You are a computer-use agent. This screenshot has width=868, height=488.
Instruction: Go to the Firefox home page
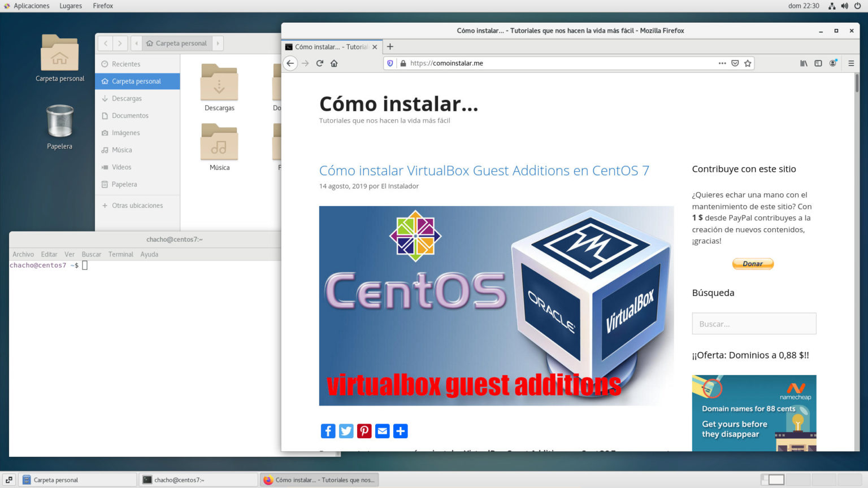pos(334,63)
